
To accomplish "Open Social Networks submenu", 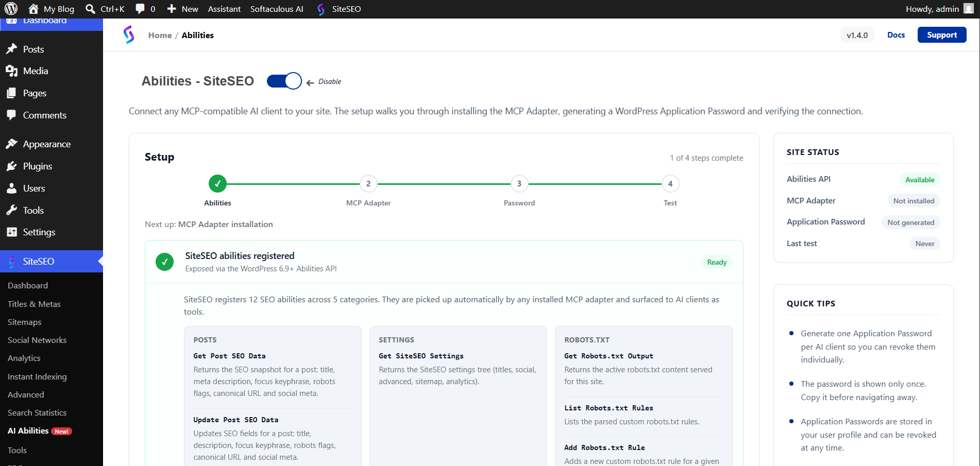I will [37, 340].
